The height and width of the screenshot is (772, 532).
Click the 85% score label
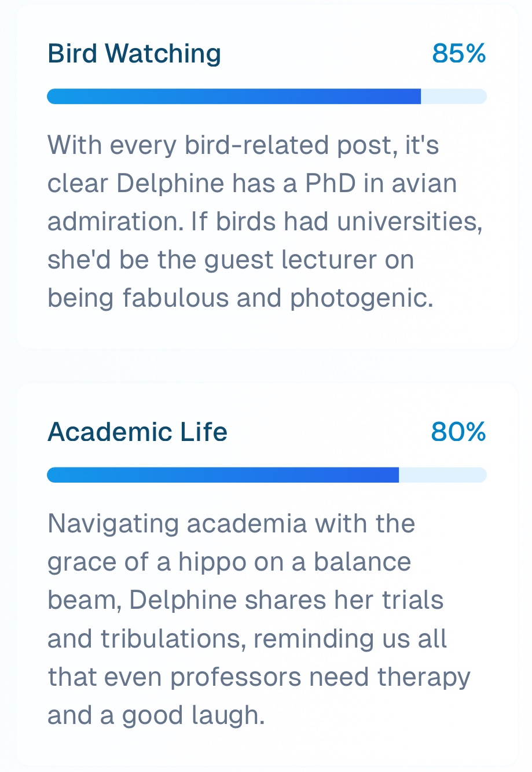tap(458, 54)
